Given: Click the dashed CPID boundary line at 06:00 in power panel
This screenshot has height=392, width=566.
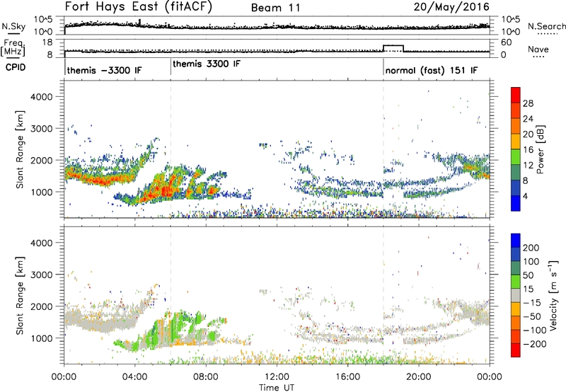Looking at the screenshot, I should 171,149.
